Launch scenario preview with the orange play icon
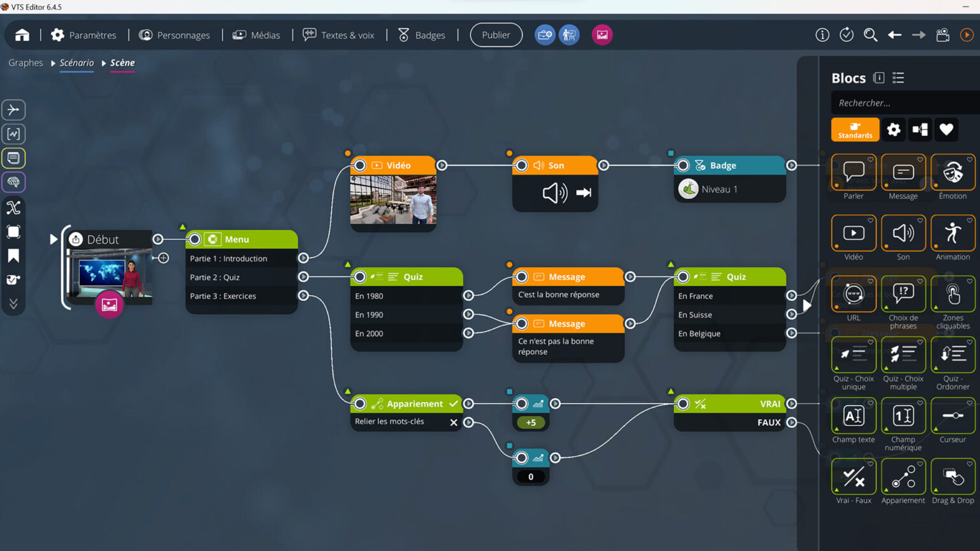 [967, 34]
